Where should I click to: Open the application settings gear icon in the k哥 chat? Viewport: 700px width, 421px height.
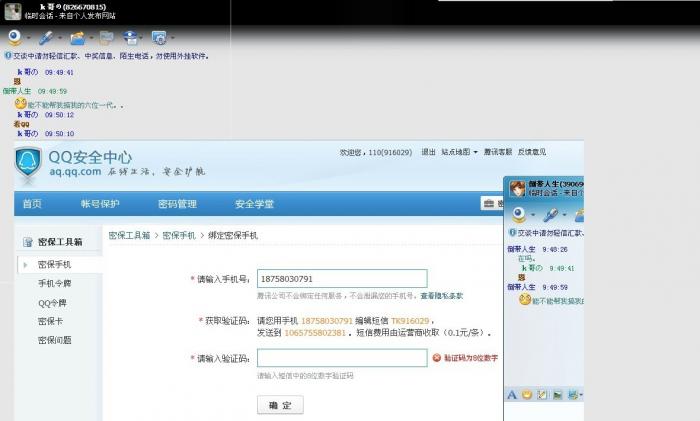click(x=159, y=38)
